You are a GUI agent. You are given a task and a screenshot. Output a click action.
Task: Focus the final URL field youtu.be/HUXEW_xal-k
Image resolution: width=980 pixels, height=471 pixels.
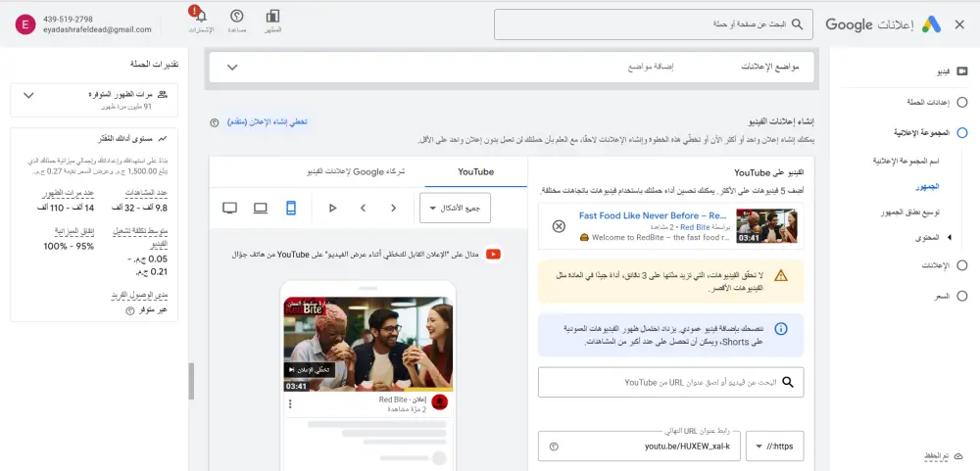(x=639, y=446)
